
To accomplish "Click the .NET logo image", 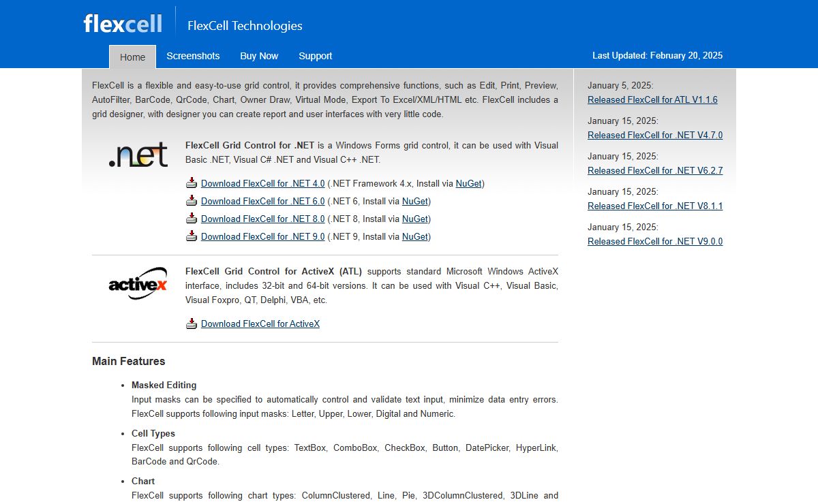I will click(138, 155).
